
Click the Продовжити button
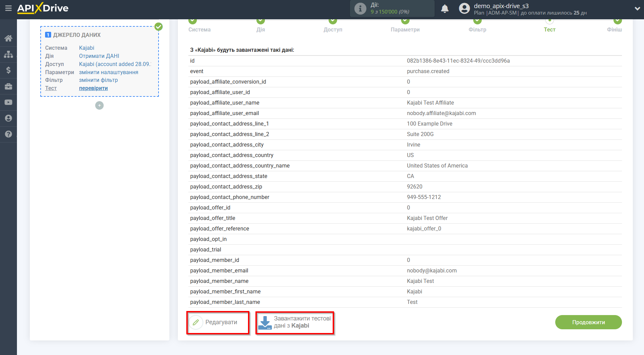tap(588, 322)
